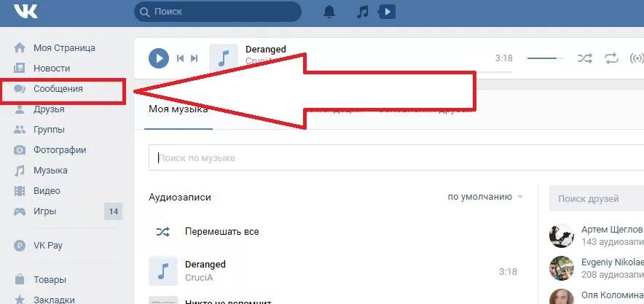Skip to next track in player
Screen dimensions: 644x304
[x=195, y=58]
